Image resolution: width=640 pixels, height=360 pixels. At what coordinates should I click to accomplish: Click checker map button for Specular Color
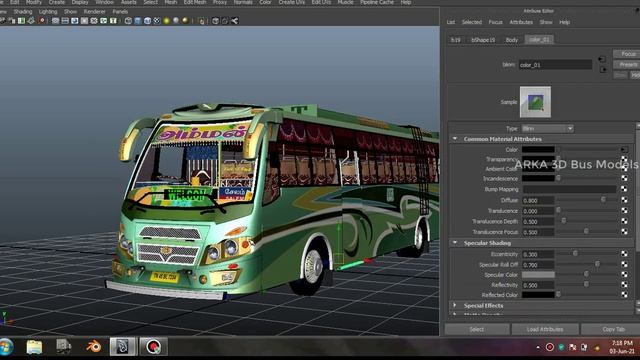pos(624,275)
